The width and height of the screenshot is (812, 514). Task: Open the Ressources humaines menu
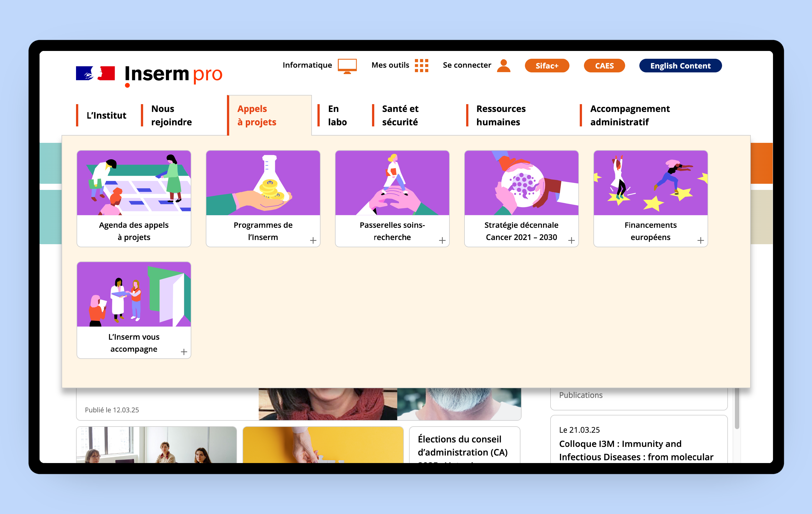(x=500, y=115)
